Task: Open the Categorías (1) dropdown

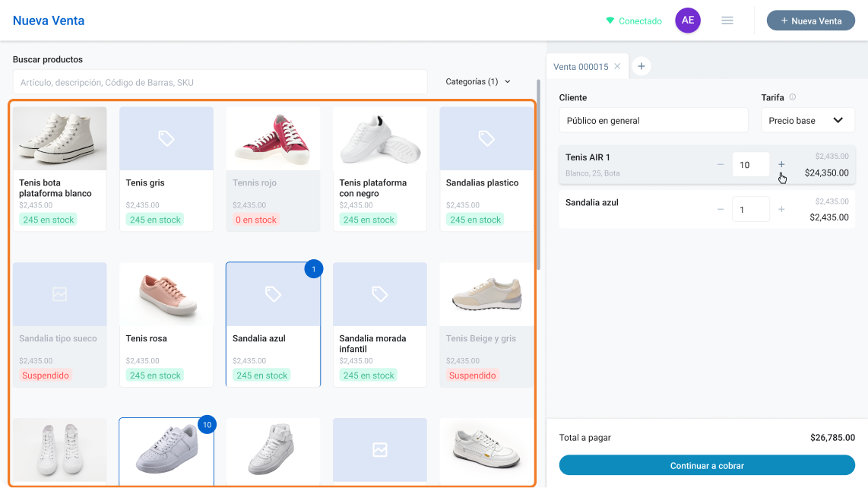Action: [478, 81]
